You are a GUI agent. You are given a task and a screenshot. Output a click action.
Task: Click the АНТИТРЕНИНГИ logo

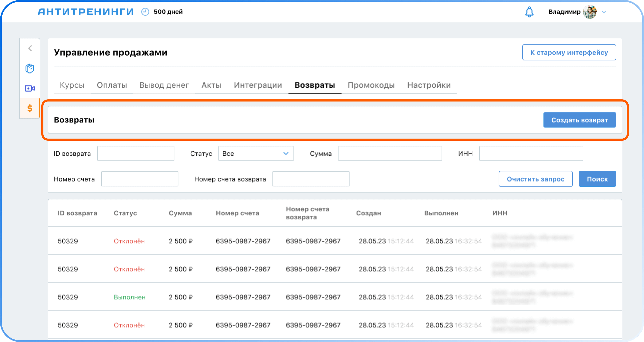pyautogui.click(x=86, y=12)
